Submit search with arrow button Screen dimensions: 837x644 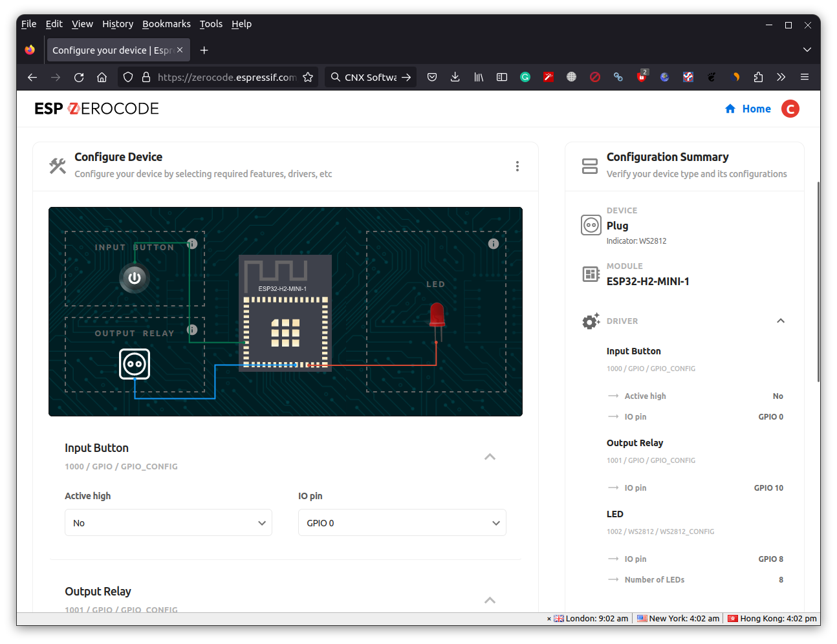click(x=406, y=77)
